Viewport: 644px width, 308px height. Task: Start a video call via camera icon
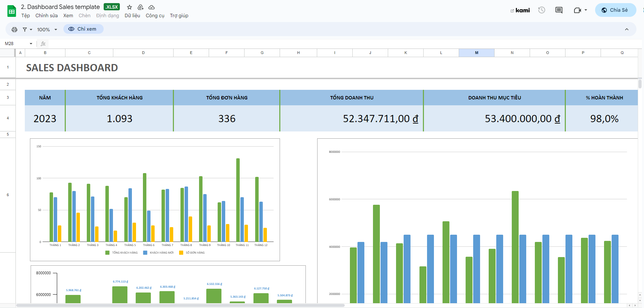tap(578, 10)
